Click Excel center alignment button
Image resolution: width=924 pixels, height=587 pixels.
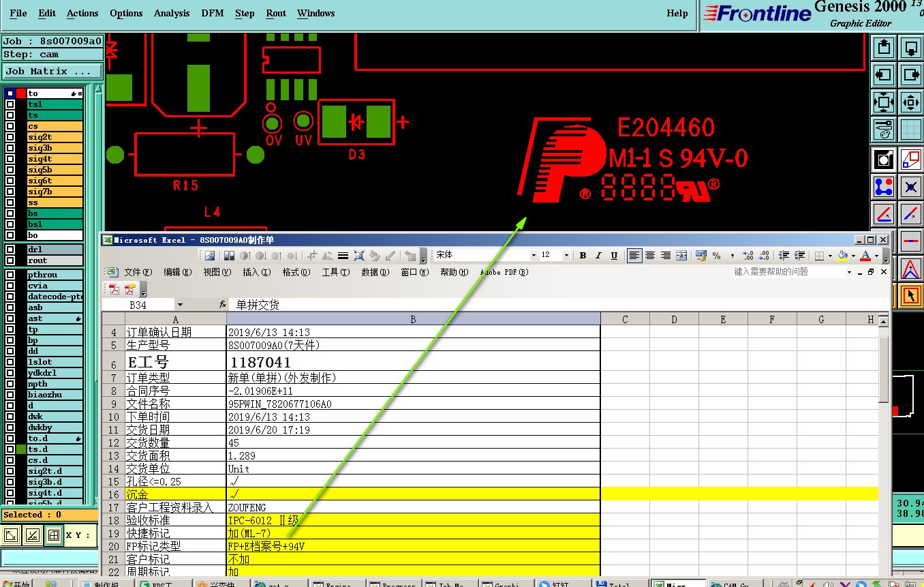[x=650, y=256]
